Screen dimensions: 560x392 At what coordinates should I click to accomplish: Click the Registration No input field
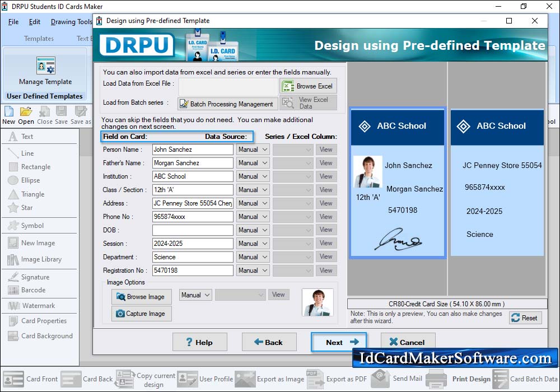pyautogui.click(x=193, y=270)
